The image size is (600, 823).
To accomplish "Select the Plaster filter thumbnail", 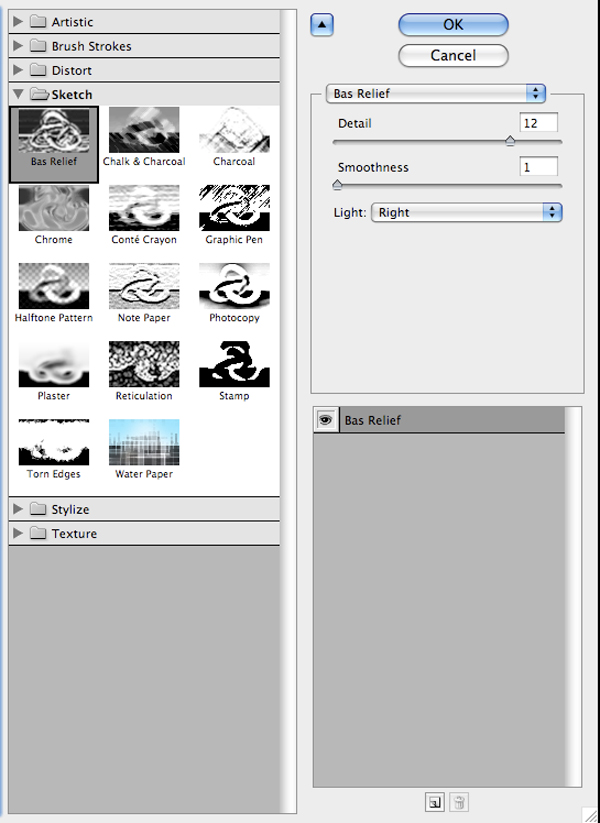I will coord(54,364).
